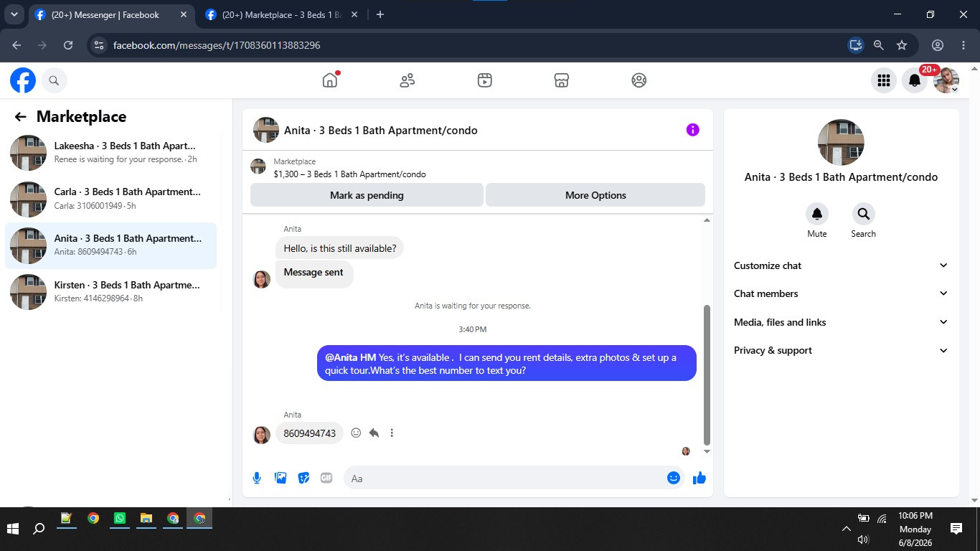Mute the Anita chat
Screen dimensions: 980x551
[816, 214]
